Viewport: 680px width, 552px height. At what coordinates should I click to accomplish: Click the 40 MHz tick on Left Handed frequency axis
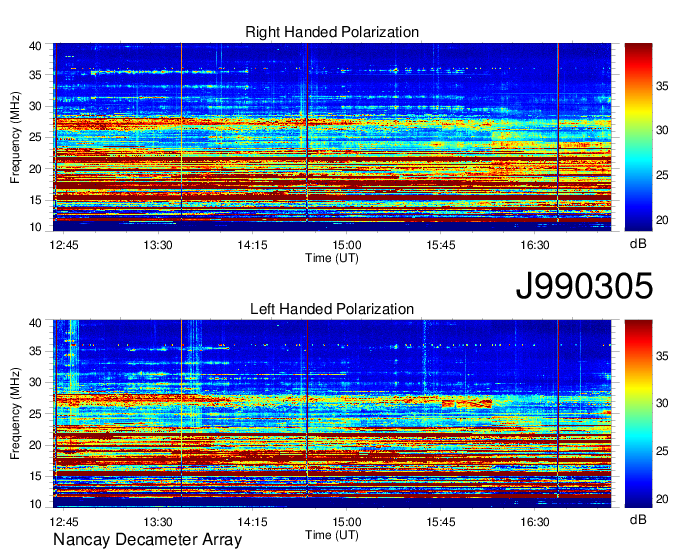pyautogui.click(x=35, y=323)
